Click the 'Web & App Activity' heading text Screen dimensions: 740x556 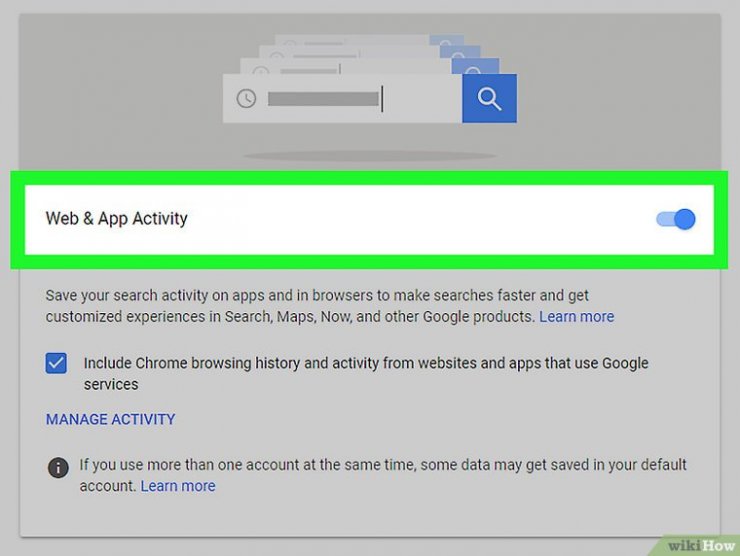[116, 218]
